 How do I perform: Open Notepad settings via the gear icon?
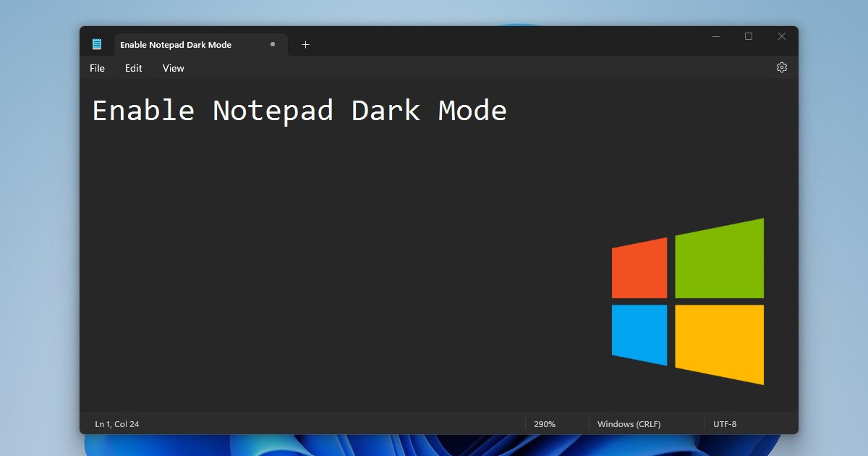pos(781,67)
